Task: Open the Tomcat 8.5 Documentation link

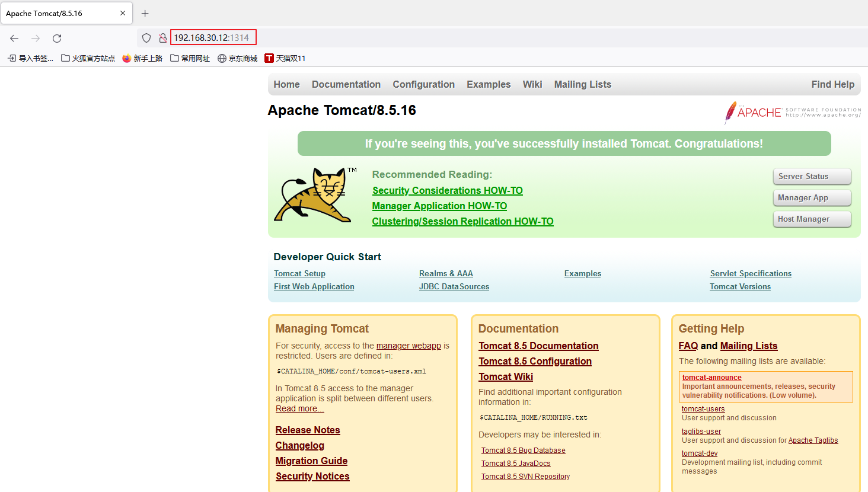Action: (x=538, y=346)
